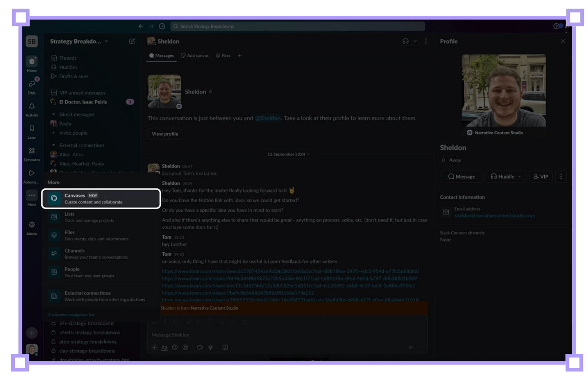
Task: Open ahrefs-strategy-breakdowns channel
Action: pyautogui.click(x=89, y=332)
